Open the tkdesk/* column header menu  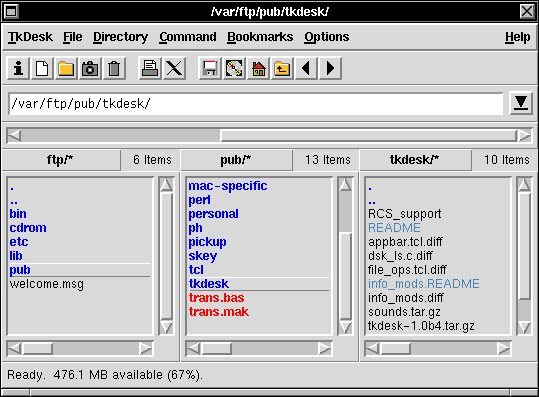click(415, 160)
